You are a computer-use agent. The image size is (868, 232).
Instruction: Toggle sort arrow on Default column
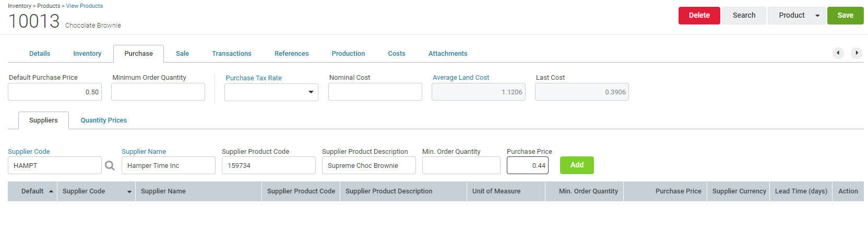51,191
